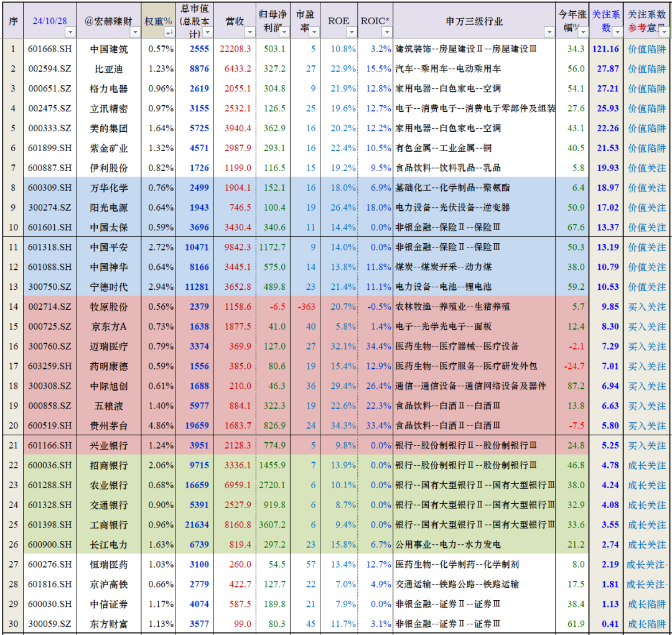Click the 价值陷阱 label for 中国建筑
This screenshot has height=635, width=672.
(645, 47)
